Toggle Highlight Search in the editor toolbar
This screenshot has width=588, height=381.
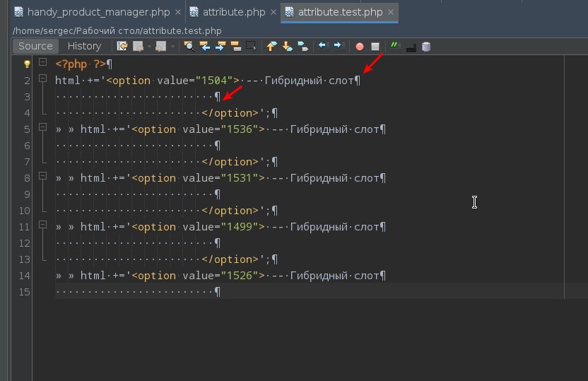235,47
